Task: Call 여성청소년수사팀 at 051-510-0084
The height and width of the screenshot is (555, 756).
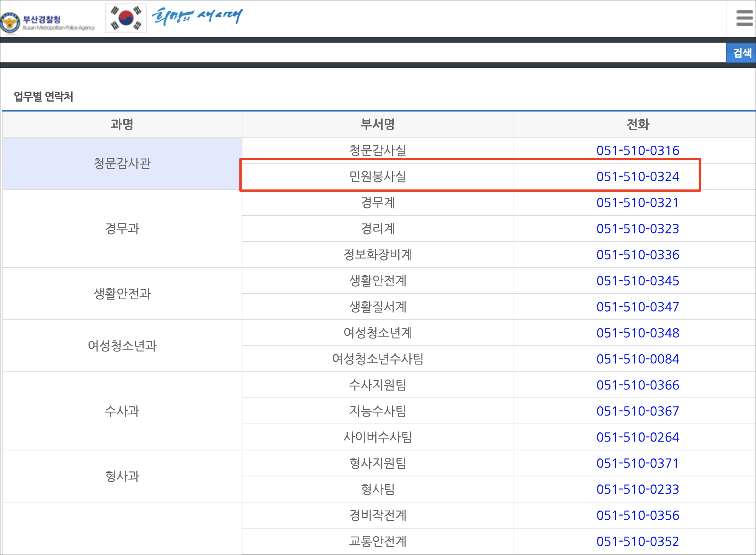Action: (637, 359)
